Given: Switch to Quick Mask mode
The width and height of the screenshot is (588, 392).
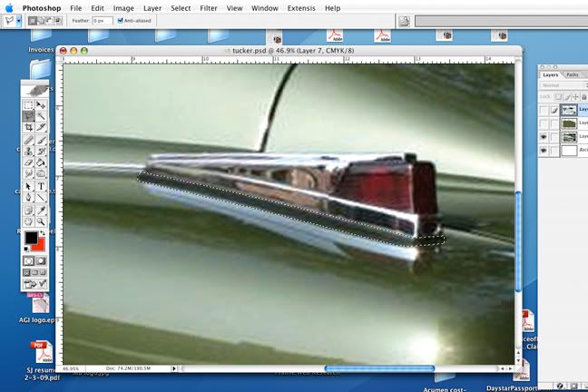Looking at the screenshot, I should [x=41, y=260].
